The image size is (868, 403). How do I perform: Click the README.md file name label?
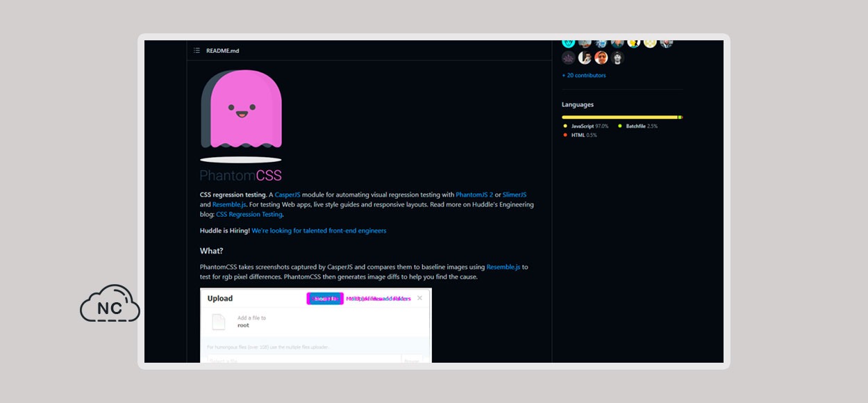pos(222,51)
